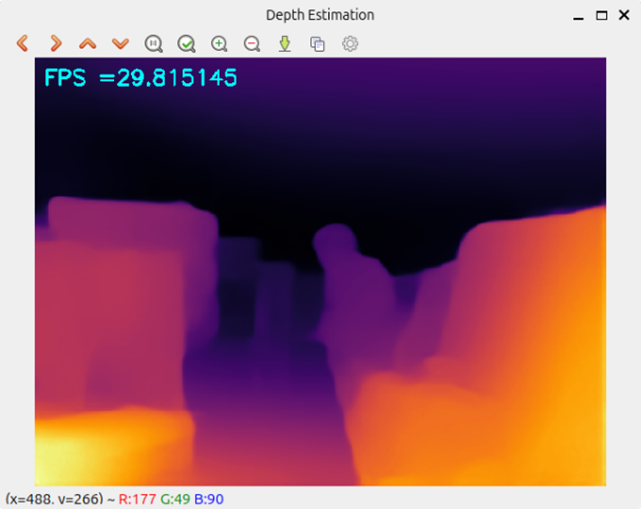Minimize the Depth Estimation window
This screenshot has height=509, width=641.
pos(578,16)
